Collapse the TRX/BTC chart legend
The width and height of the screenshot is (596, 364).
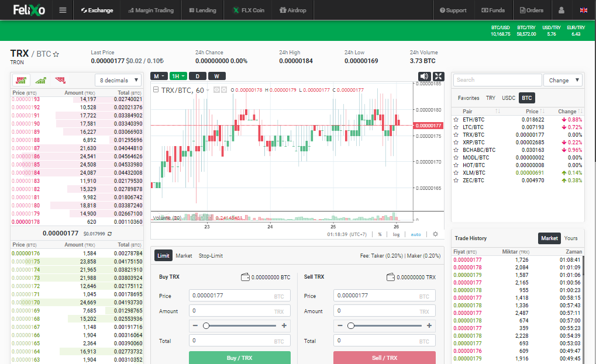156,89
